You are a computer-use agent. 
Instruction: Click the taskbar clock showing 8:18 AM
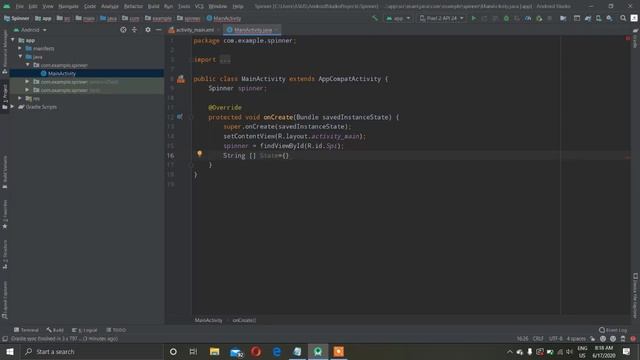click(x=604, y=351)
